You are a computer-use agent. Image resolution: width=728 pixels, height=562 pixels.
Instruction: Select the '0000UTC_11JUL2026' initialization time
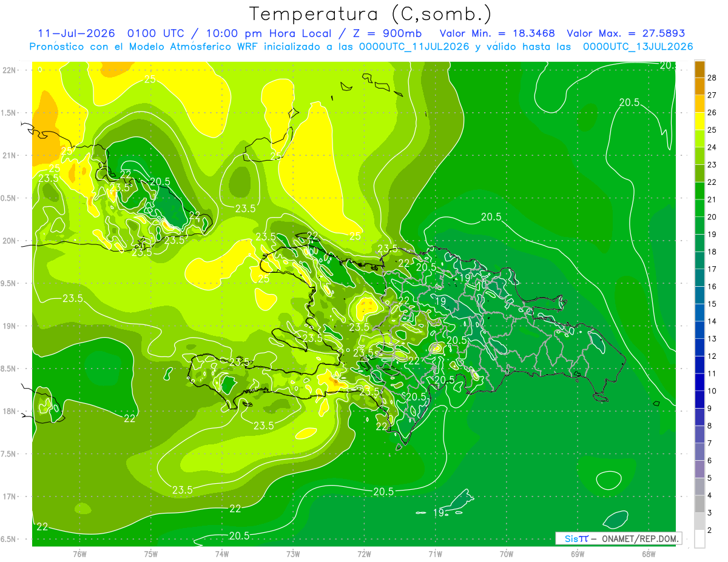pyautogui.click(x=414, y=47)
